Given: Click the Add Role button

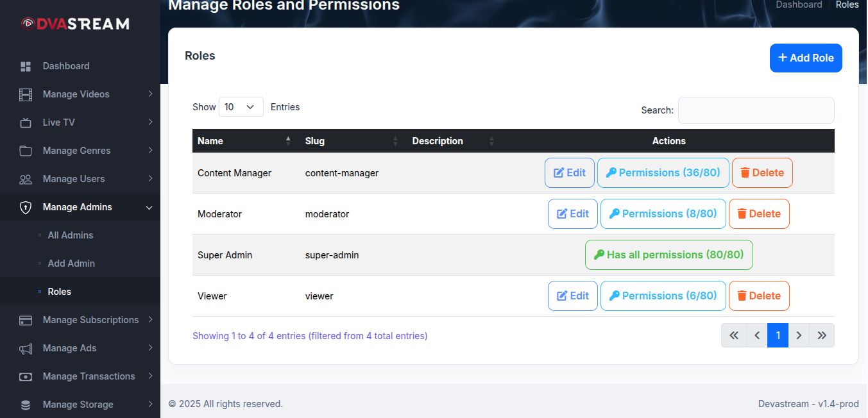Looking at the screenshot, I should tap(806, 58).
